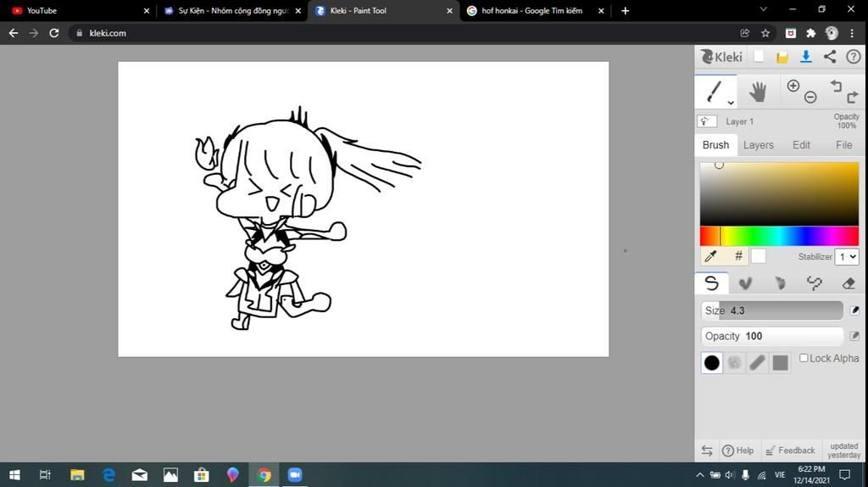This screenshot has height=487, width=868.
Task: Select the pen brush type (S stroke)
Action: (712, 283)
